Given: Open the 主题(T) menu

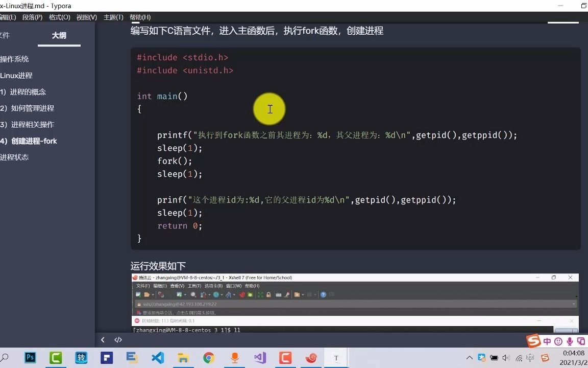Looking at the screenshot, I should 113,17.
